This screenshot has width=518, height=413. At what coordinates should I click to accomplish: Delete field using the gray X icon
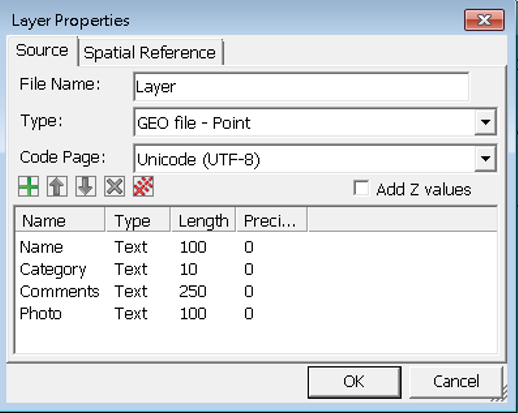coord(114,186)
